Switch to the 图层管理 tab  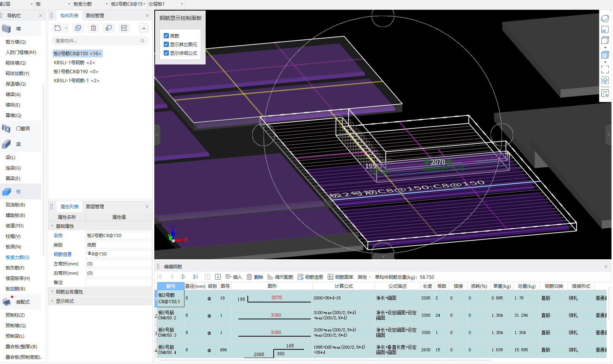95,207
